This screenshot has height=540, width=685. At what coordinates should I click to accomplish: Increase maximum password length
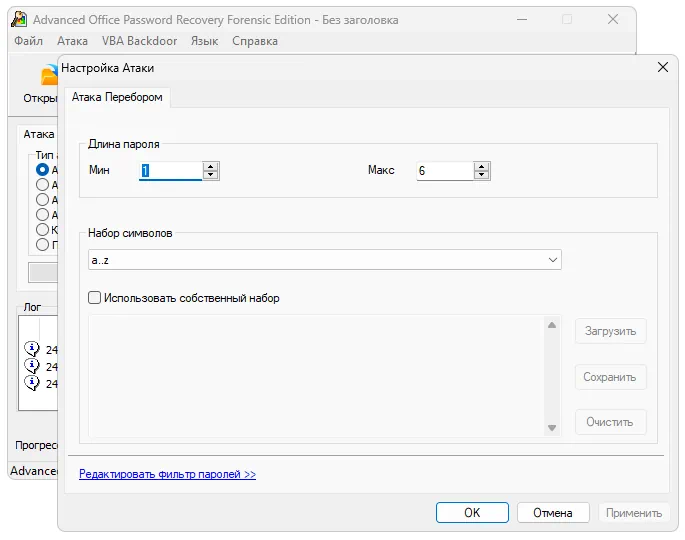[481, 166]
